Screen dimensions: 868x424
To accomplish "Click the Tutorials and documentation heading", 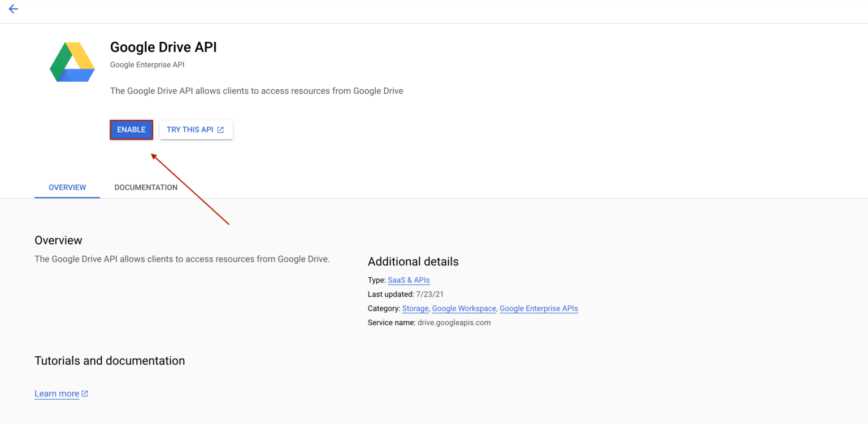I will pyautogui.click(x=110, y=361).
